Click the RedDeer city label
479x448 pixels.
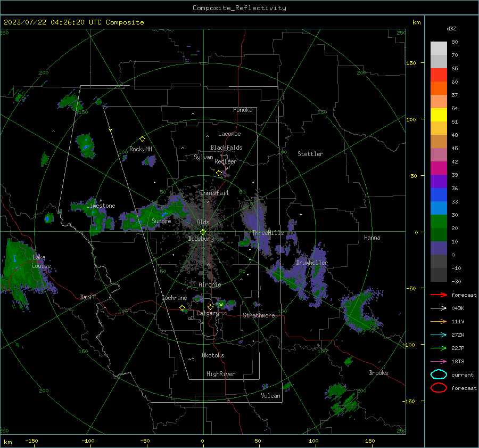pyautogui.click(x=226, y=161)
